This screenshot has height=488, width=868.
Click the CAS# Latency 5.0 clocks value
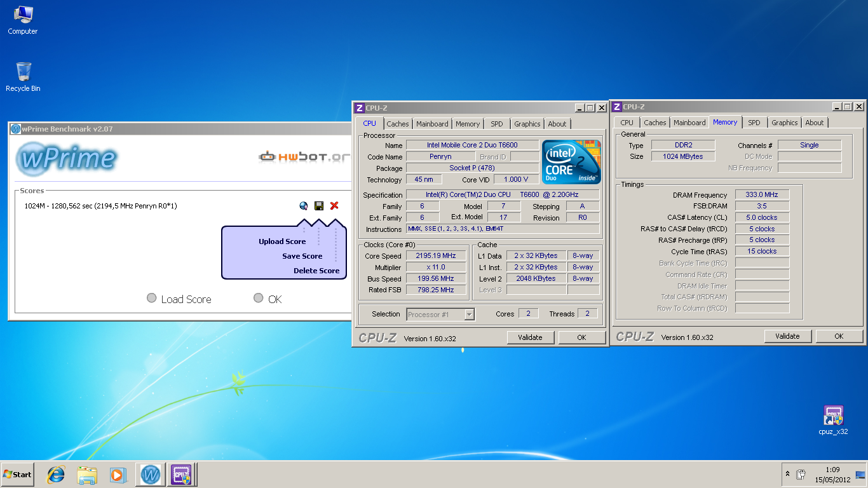pyautogui.click(x=762, y=217)
